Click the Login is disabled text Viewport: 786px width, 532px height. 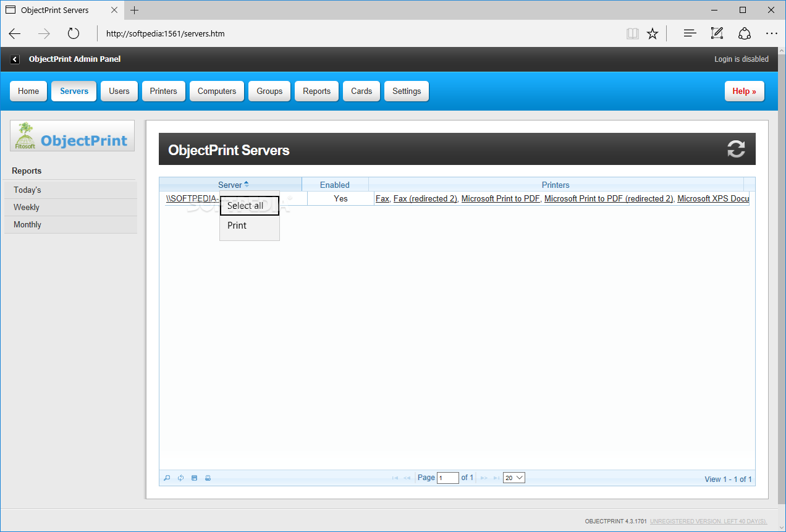pyautogui.click(x=742, y=59)
